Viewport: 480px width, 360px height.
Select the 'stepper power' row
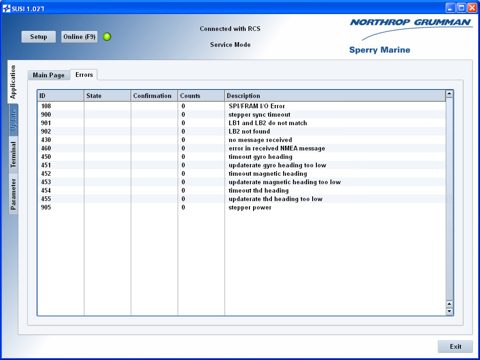(241, 207)
